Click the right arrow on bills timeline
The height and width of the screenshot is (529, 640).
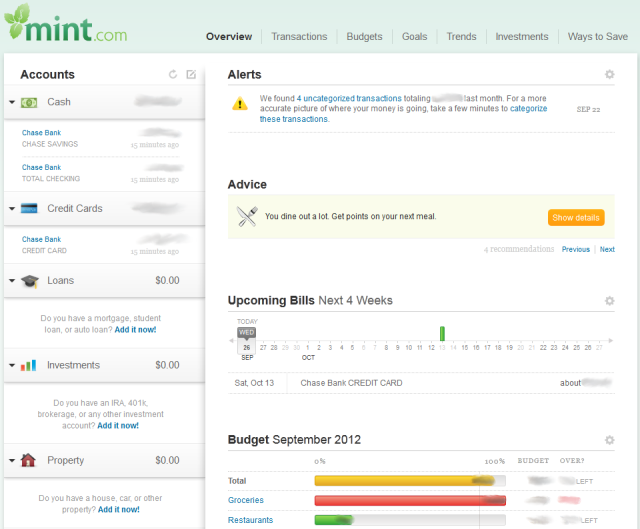pyautogui.click(x=611, y=340)
